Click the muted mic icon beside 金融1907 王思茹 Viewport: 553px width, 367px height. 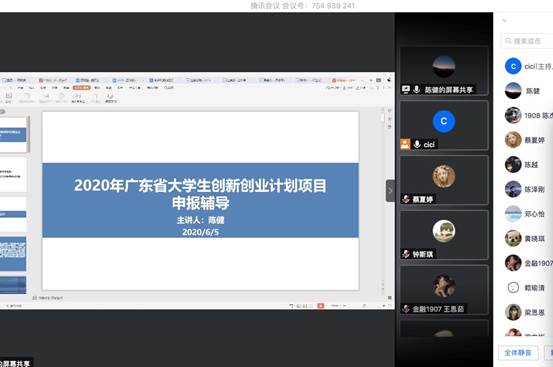[x=406, y=309]
